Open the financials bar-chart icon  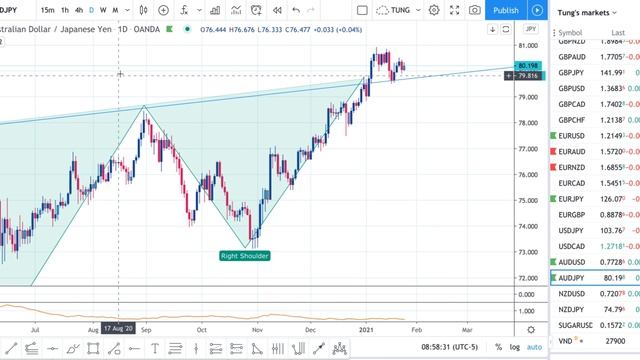pyautogui.click(x=215, y=10)
